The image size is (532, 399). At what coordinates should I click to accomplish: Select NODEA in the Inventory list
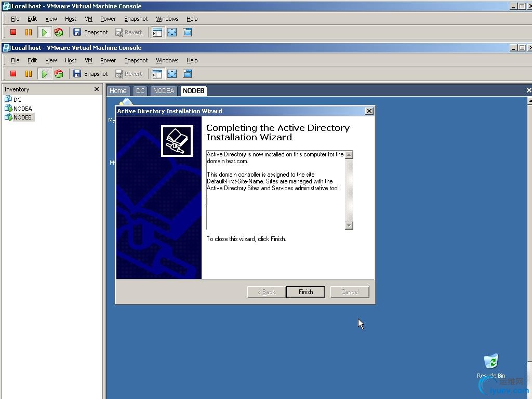click(19, 109)
